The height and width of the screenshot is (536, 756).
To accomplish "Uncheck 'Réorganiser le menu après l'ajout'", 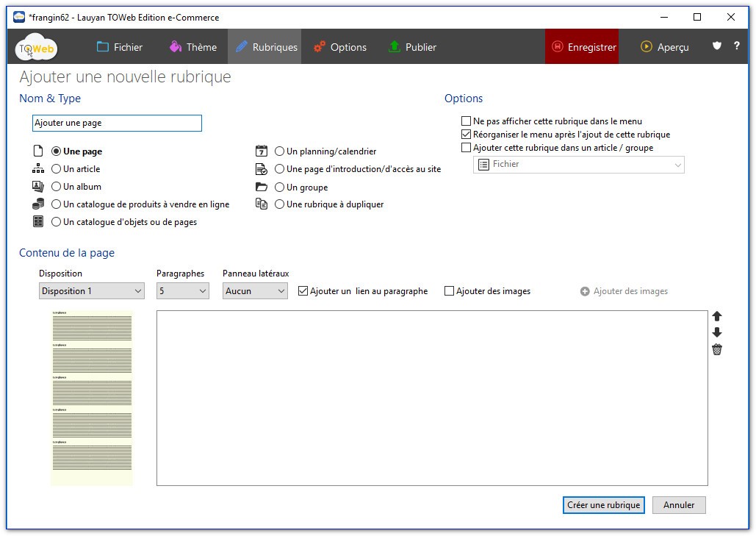I will pyautogui.click(x=466, y=135).
